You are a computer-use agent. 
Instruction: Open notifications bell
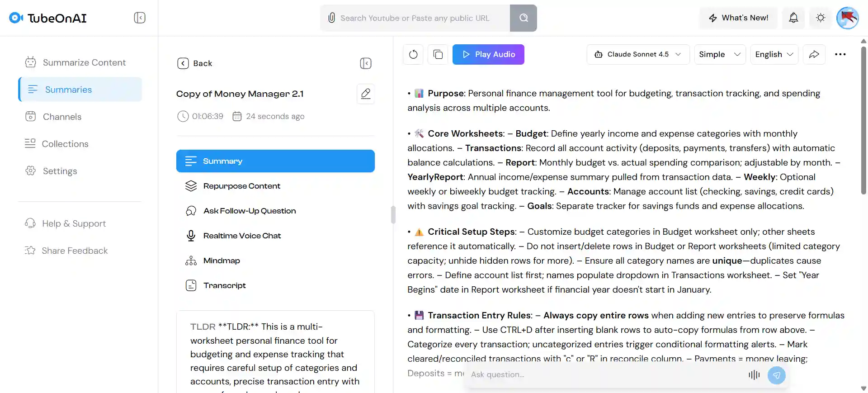click(793, 18)
